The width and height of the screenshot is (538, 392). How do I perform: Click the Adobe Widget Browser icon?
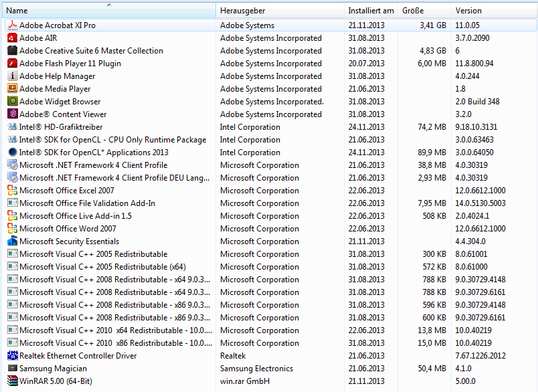coord(12,101)
